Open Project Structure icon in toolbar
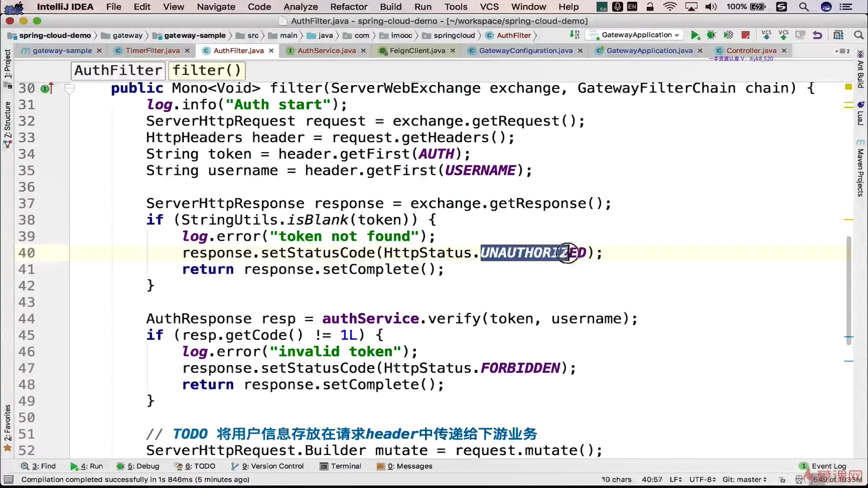Screen dimensions: 868x488 pyautogui.click(x=839, y=35)
